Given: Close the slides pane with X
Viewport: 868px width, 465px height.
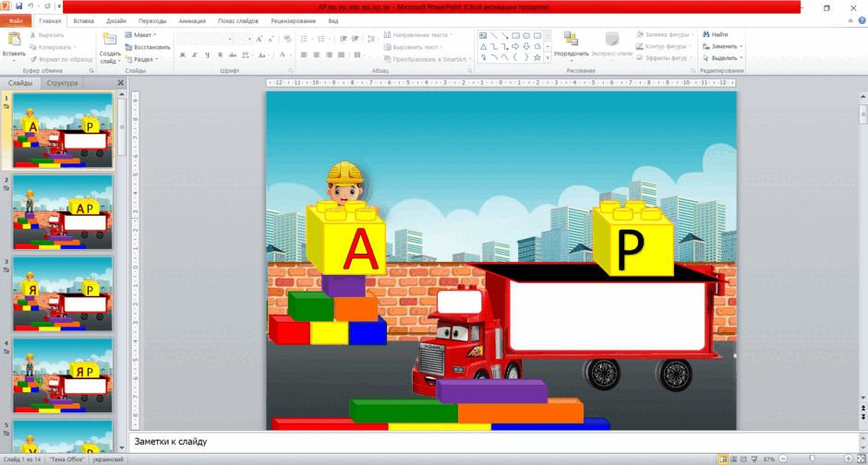Looking at the screenshot, I should [x=121, y=83].
